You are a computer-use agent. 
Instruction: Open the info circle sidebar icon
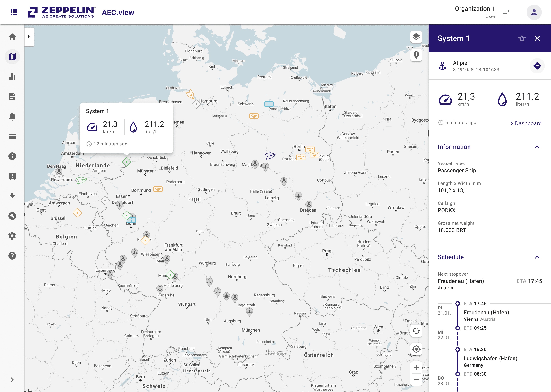click(x=12, y=156)
